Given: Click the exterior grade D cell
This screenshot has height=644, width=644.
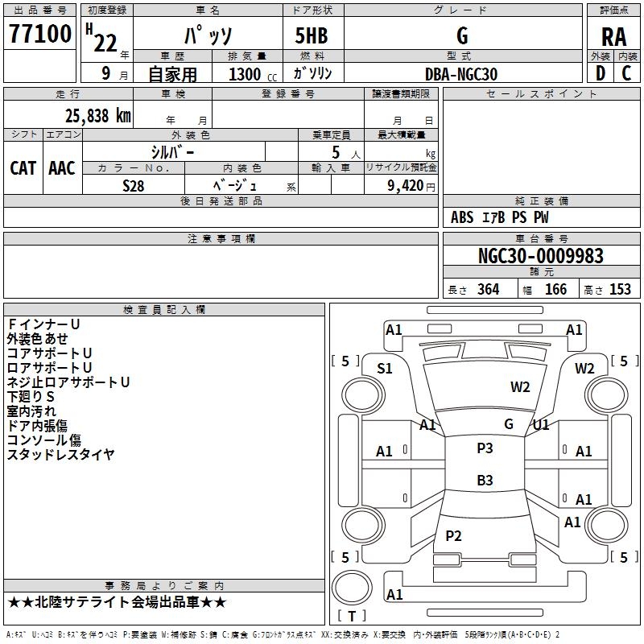Looking at the screenshot, I should point(601,73).
